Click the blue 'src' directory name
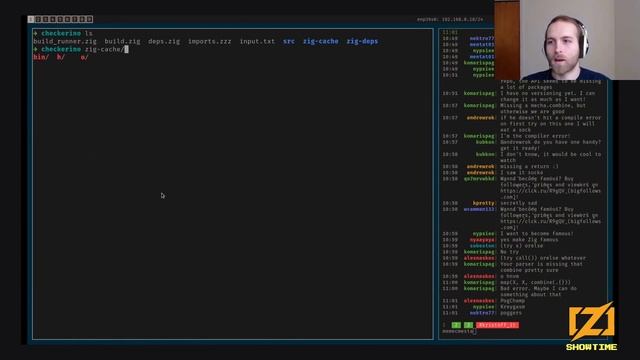The height and width of the screenshot is (360, 640). 289,41
